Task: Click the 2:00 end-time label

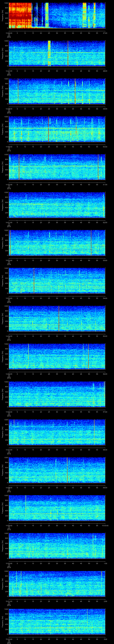Action: pos(105,601)
